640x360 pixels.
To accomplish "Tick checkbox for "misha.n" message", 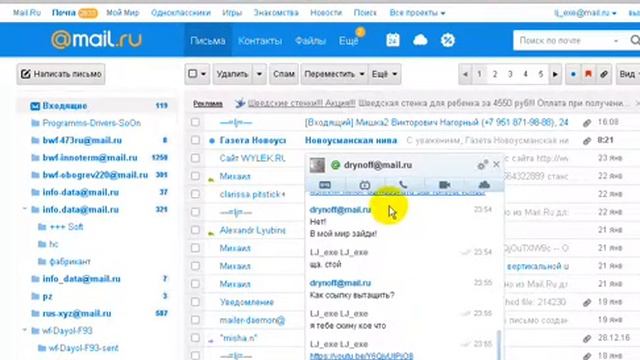I will coord(196,338).
